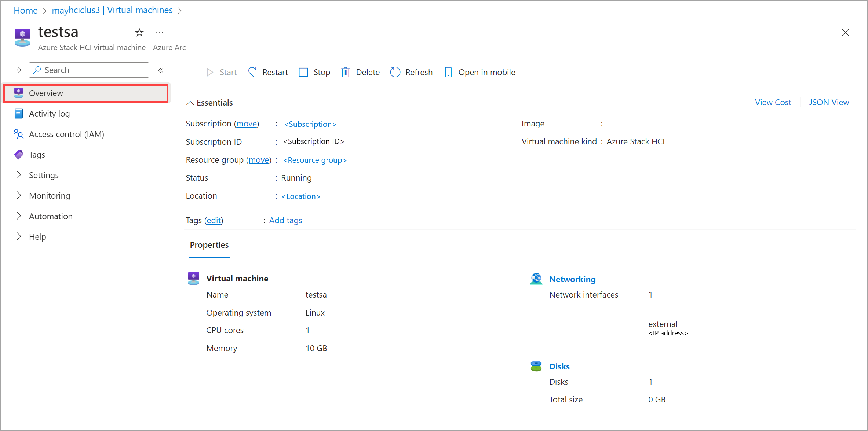Viewport: 868px width, 431px height.
Task: Open the <Subscription> link
Action: click(x=310, y=124)
